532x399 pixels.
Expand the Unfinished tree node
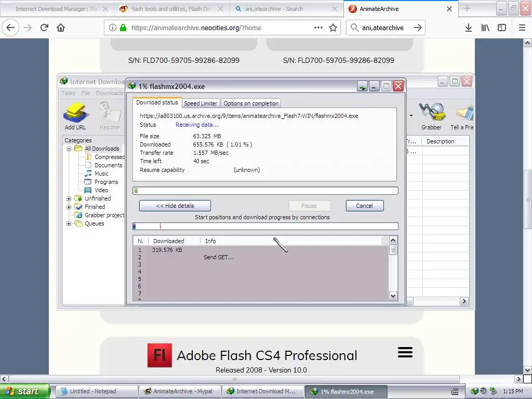click(x=69, y=198)
